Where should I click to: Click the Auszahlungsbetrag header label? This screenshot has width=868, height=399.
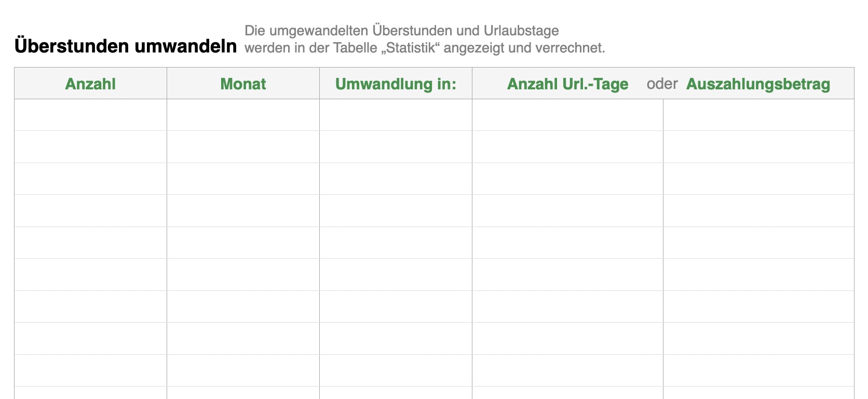758,84
